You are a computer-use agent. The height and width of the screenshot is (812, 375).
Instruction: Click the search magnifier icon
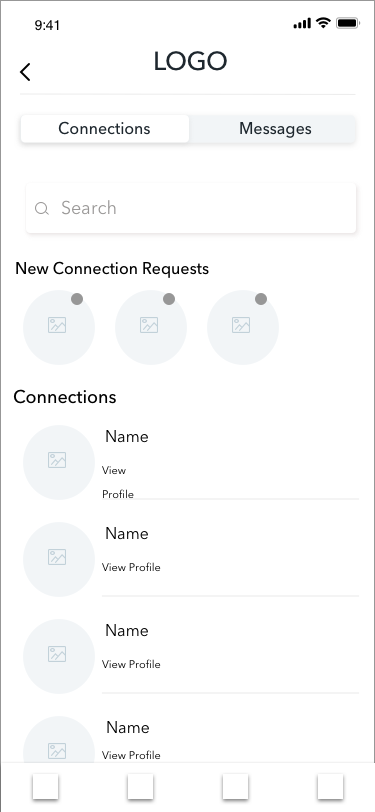(41, 208)
